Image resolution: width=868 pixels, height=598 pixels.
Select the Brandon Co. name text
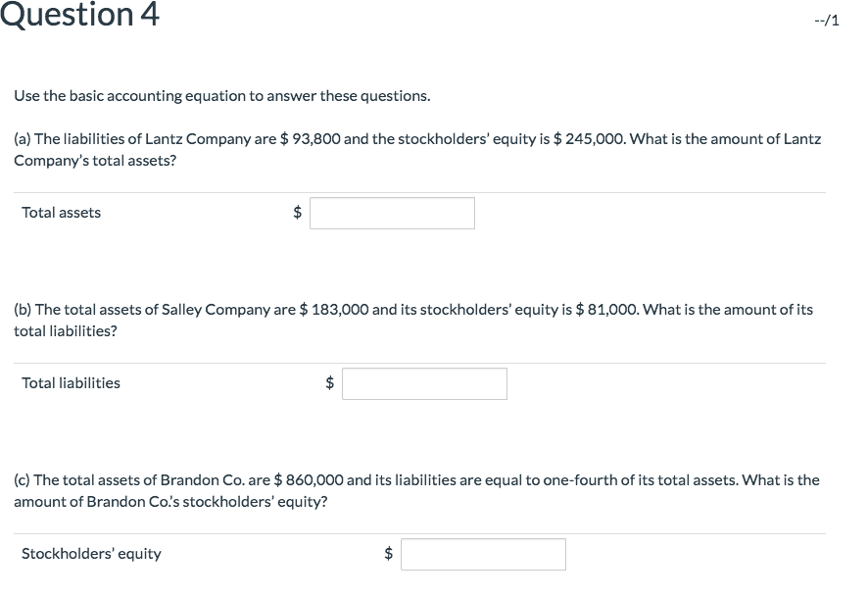tap(206, 479)
